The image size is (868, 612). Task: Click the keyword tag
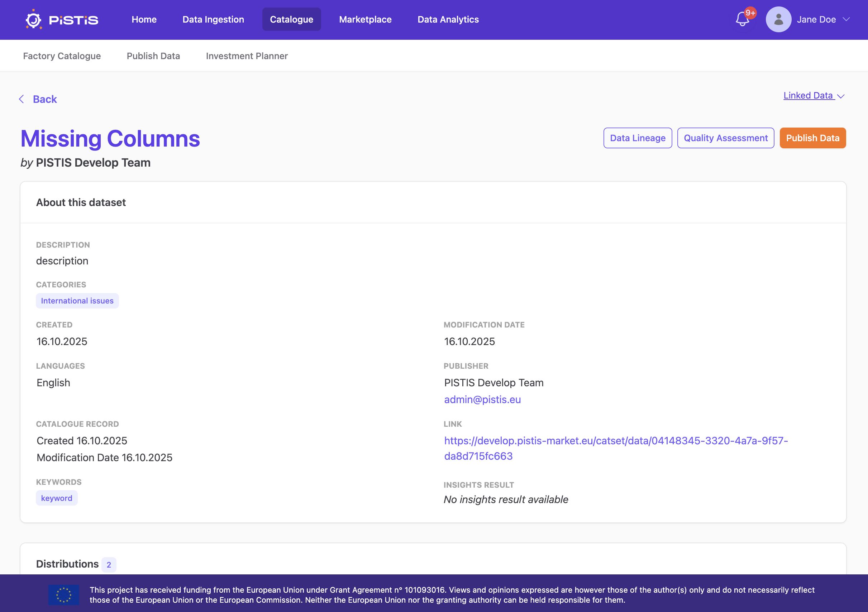point(57,498)
